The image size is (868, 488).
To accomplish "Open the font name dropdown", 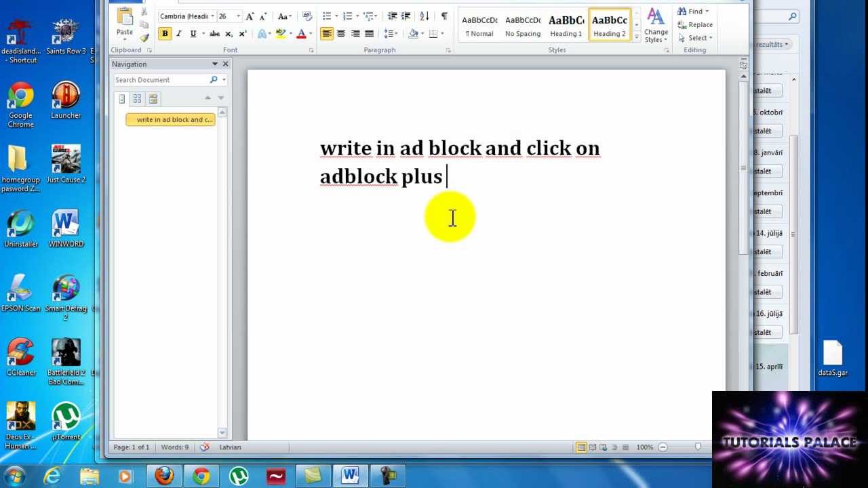I will [x=212, y=16].
